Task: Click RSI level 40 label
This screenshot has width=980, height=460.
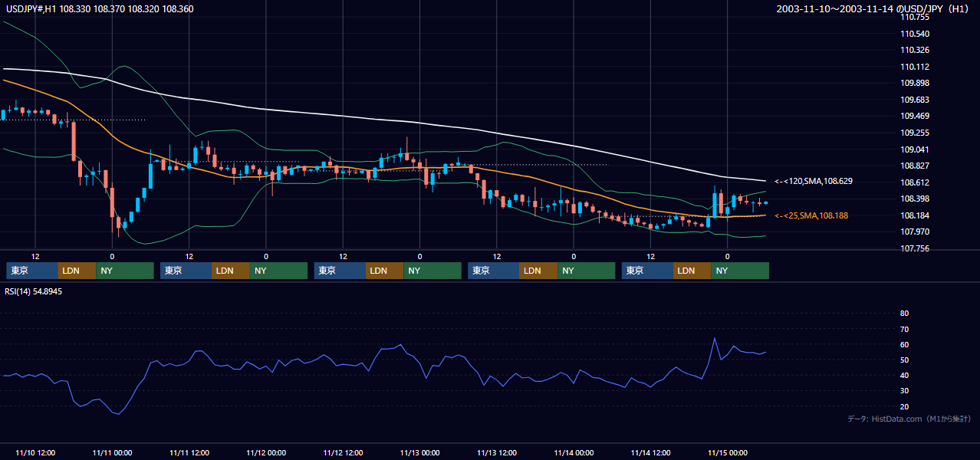Action: point(904,375)
